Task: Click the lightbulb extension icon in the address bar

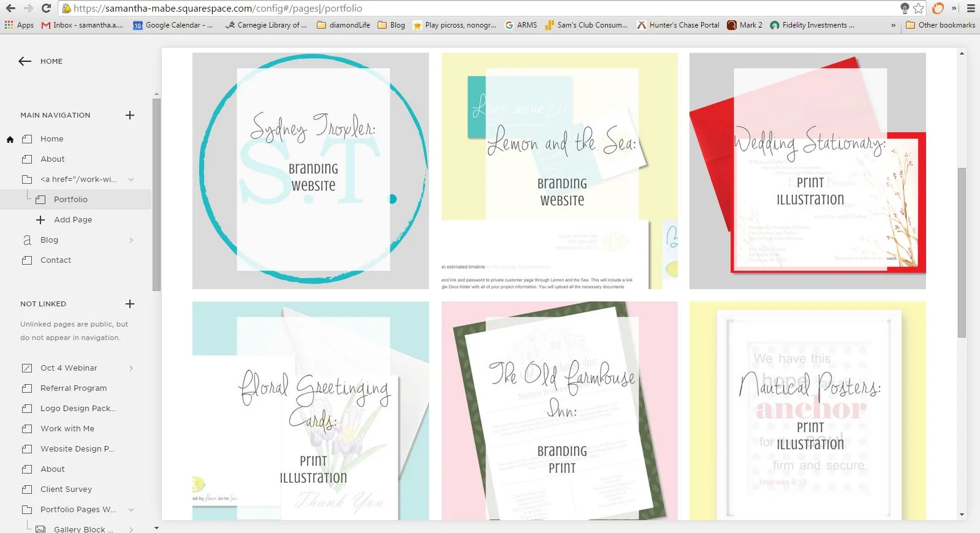Action: click(x=905, y=8)
